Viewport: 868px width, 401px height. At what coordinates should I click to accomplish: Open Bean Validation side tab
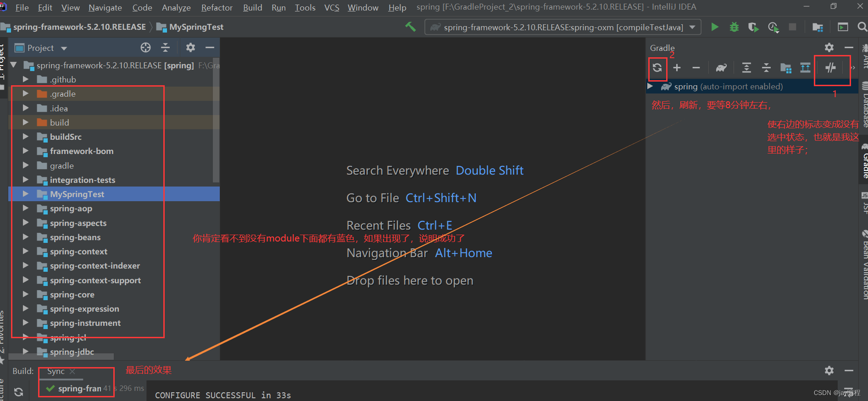864,266
